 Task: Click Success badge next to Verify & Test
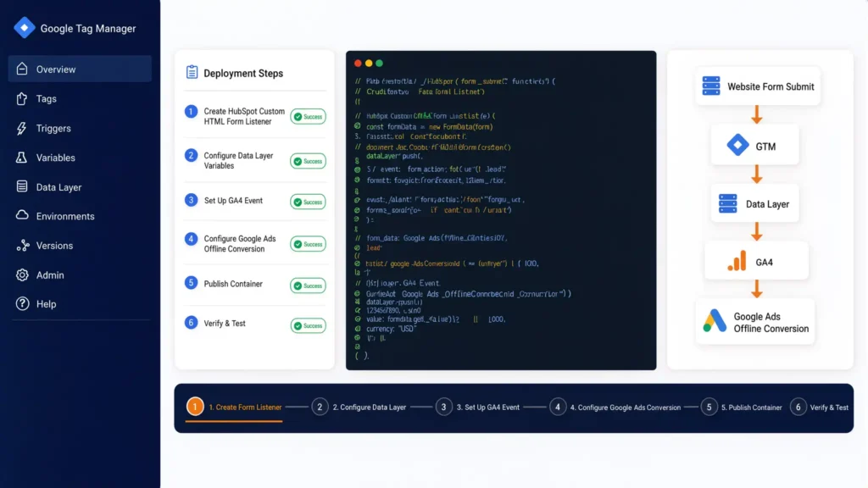(x=308, y=325)
